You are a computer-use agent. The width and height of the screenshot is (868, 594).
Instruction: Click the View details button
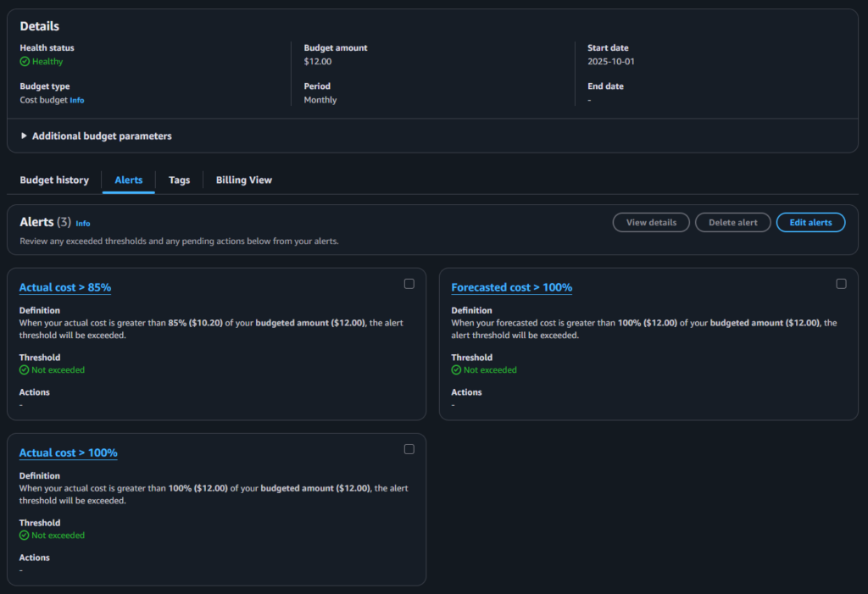coord(651,222)
